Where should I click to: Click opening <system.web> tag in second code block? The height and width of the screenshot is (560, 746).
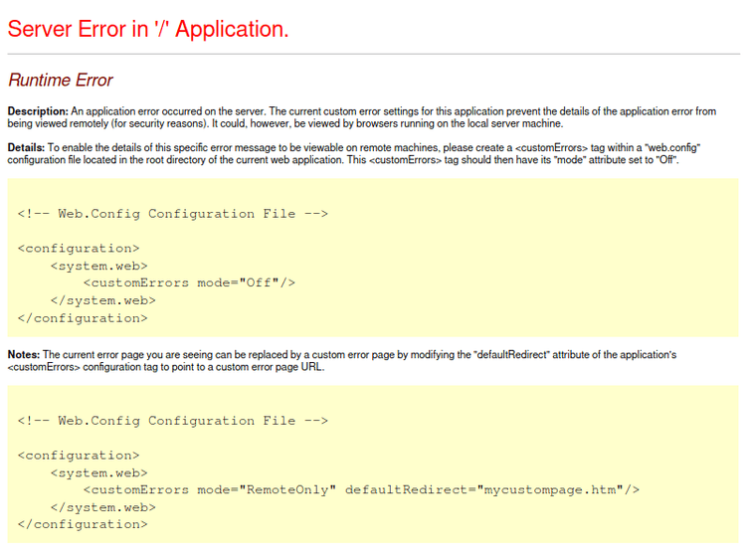click(x=98, y=472)
